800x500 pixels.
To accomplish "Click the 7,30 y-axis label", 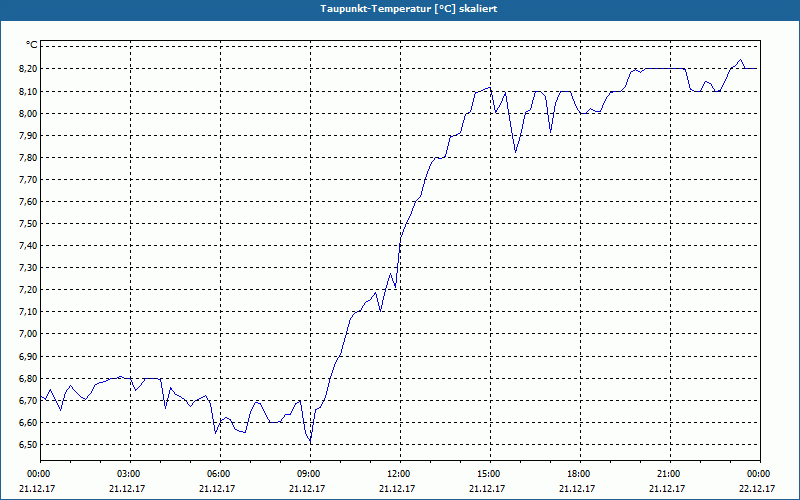I will (28, 267).
